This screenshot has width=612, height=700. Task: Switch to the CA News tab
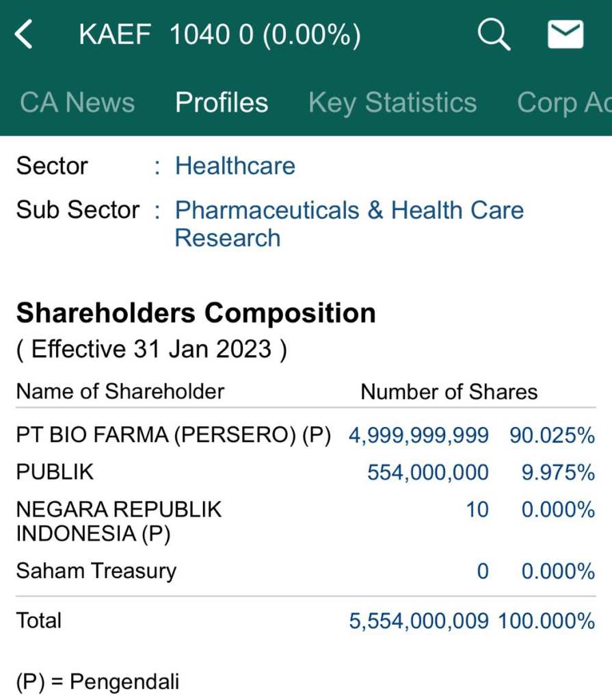tap(77, 103)
